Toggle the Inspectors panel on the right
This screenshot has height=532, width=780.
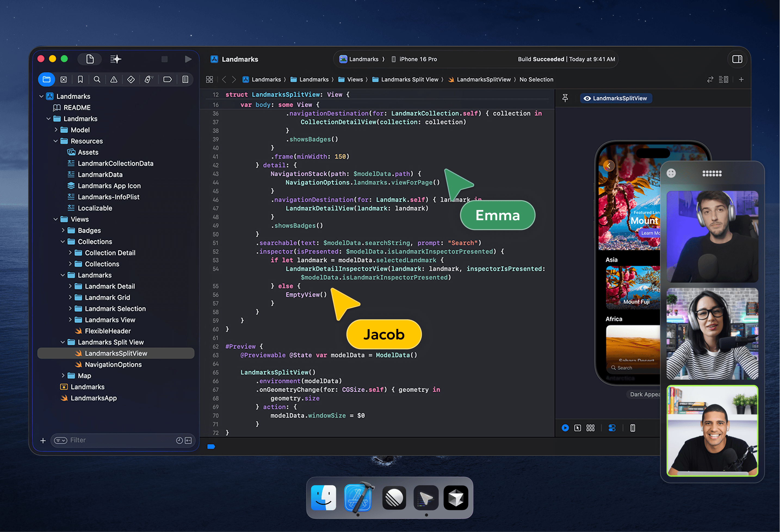click(737, 59)
